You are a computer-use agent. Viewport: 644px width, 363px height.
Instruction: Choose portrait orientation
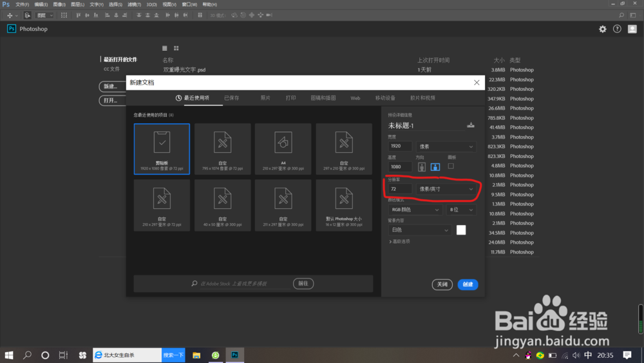(422, 166)
